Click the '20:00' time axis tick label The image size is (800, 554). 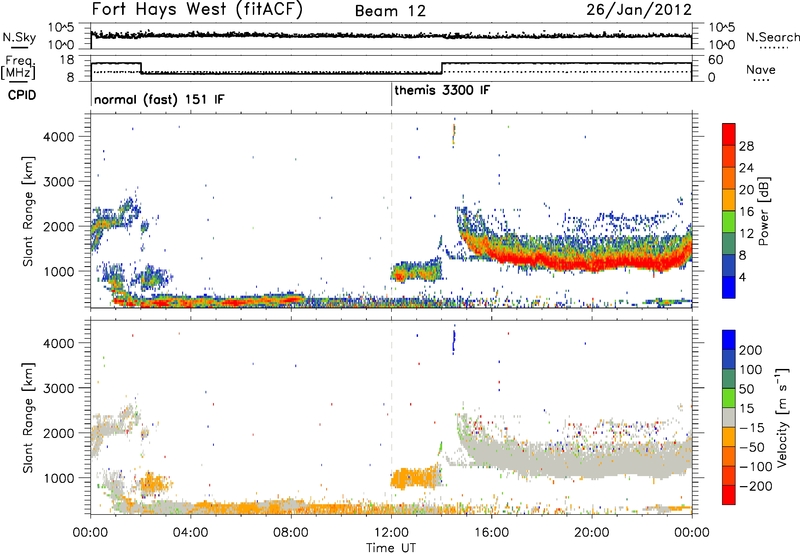[x=591, y=533]
